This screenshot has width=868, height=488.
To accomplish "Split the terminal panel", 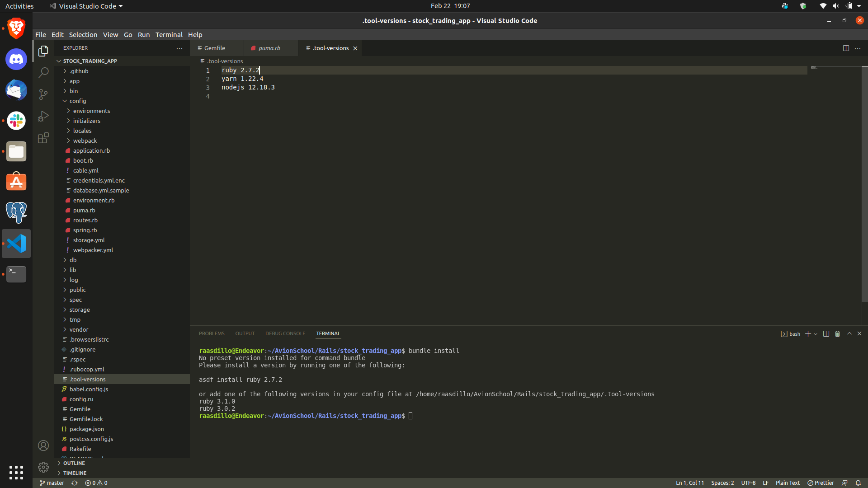I will click(826, 333).
